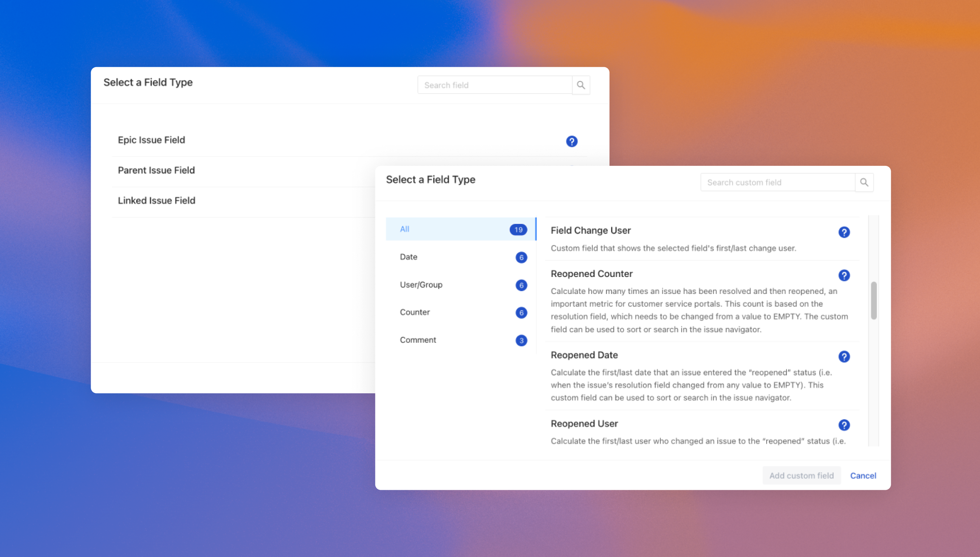Screen dimensions: 980x557
Task: Choose the Reopened Counter field type
Action: 592,274
